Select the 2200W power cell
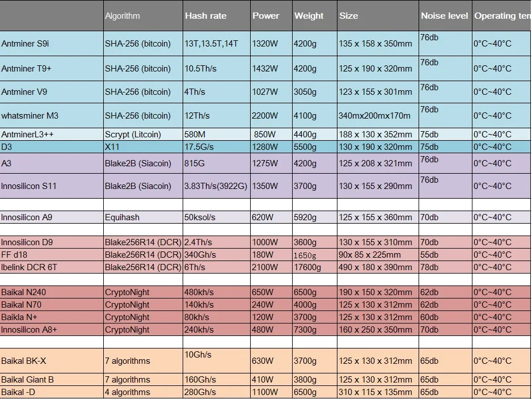The width and height of the screenshot is (532, 399). tap(272, 115)
